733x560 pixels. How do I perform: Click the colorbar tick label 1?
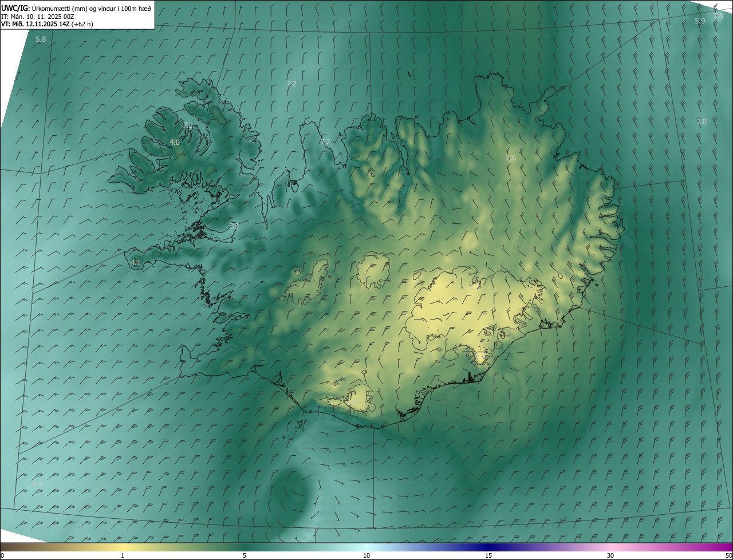coord(123,555)
